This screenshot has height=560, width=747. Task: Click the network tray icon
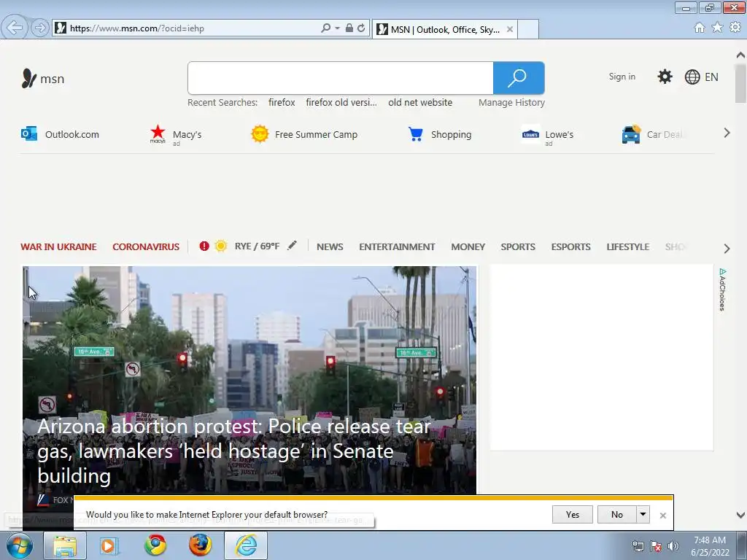click(x=638, y=546)
